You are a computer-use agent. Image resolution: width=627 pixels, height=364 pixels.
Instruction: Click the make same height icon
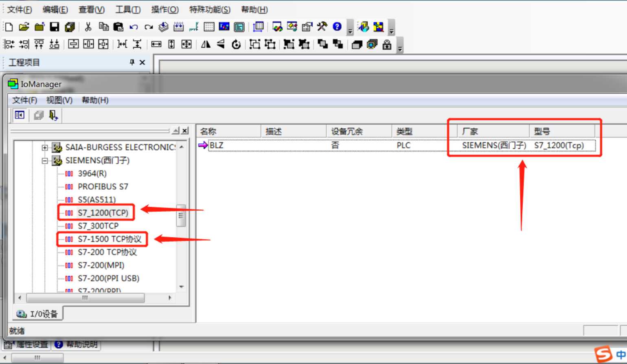click(x=171, y=44)
